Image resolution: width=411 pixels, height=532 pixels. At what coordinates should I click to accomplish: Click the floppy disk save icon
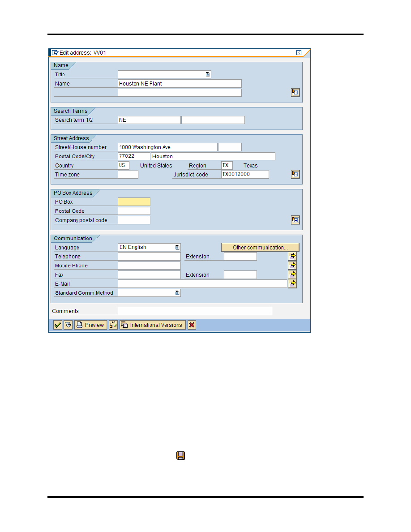click(x=180, y=456)
